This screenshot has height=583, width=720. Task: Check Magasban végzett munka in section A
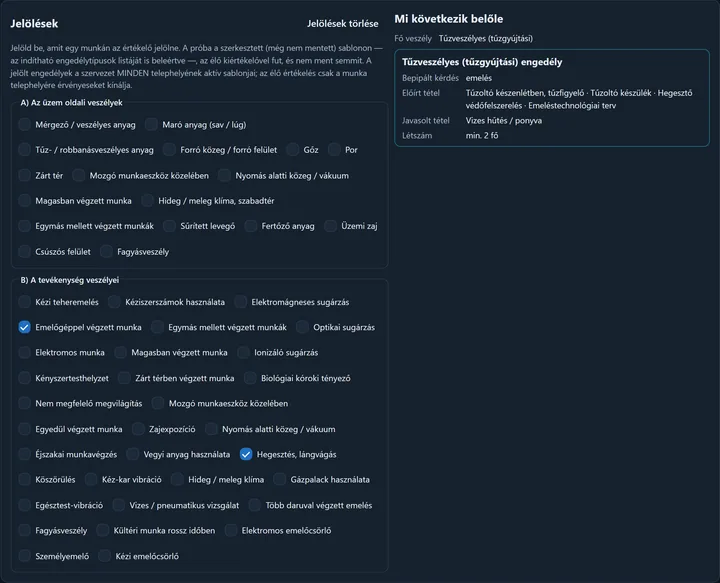(24, 201)
